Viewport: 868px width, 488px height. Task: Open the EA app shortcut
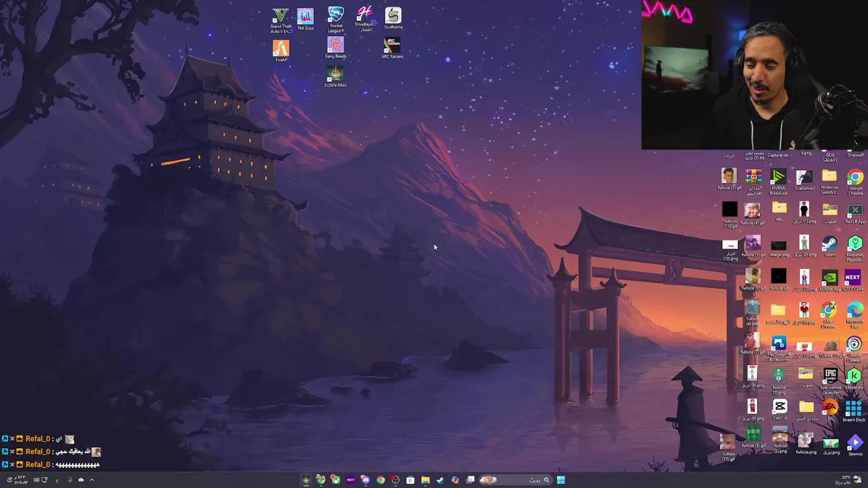tap(830, 411)
